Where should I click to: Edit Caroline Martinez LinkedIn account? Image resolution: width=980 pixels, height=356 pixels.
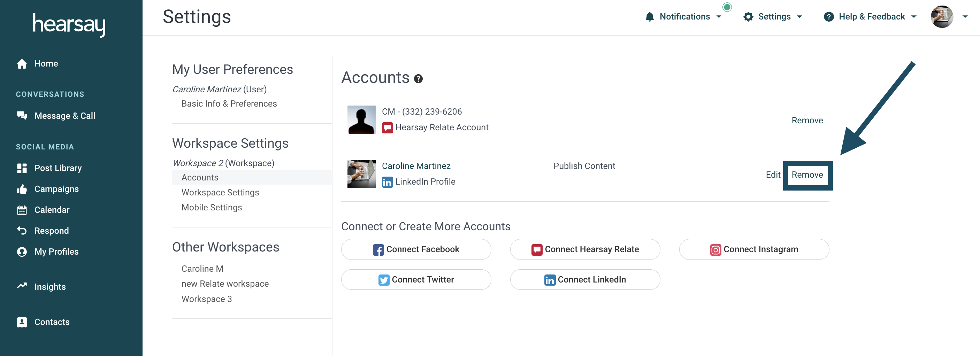[x=772, y=175]
